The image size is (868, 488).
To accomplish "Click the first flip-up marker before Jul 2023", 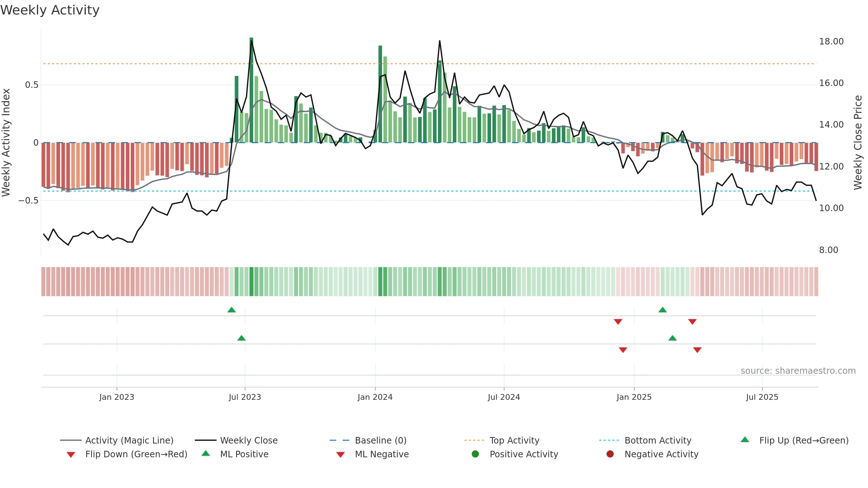I will pyautogui.click(x=231, y=310).
